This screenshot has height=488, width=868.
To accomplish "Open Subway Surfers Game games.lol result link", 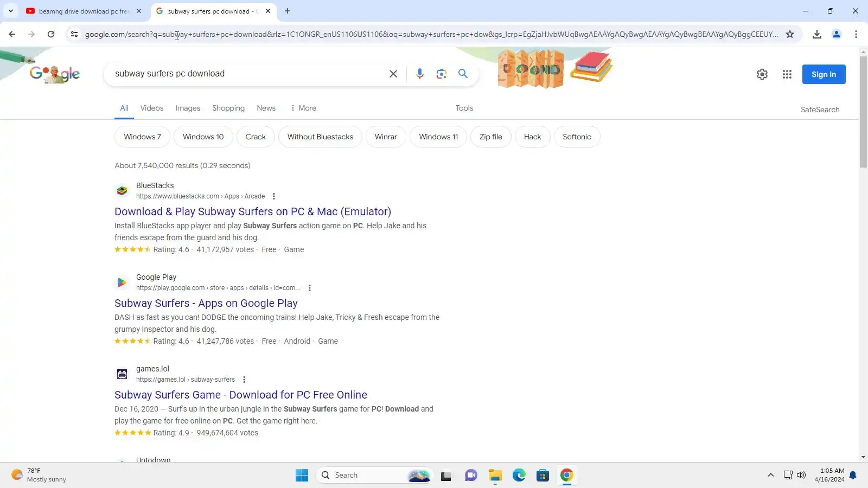I will click(x=241, y=395).
